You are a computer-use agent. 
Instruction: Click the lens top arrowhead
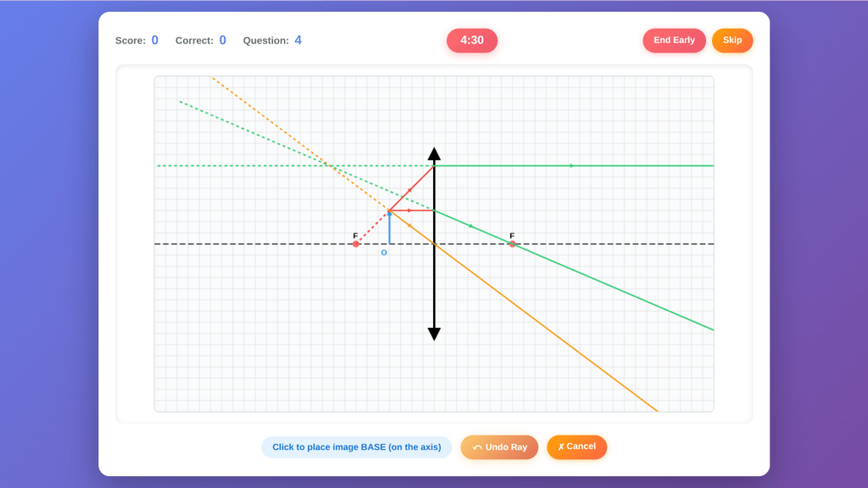(434, 153)
